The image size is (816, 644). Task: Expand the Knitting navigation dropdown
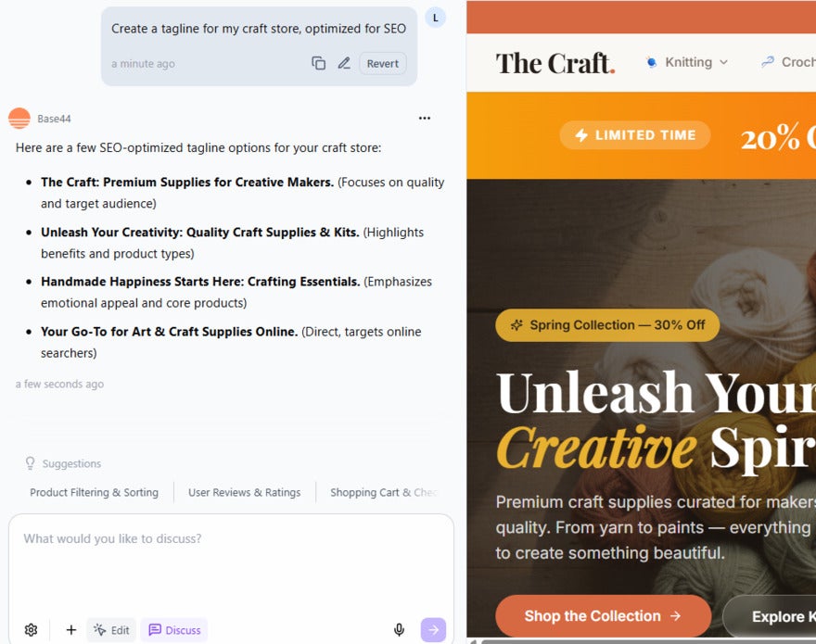[687, 62]
